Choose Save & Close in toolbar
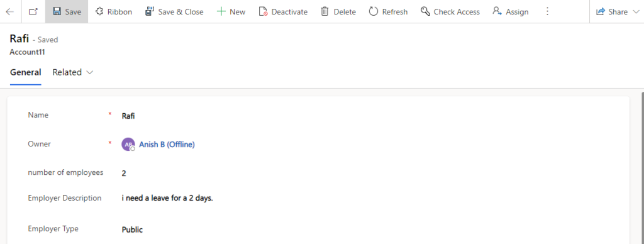Viewport: 644px width, 244px height. point(174,11)
